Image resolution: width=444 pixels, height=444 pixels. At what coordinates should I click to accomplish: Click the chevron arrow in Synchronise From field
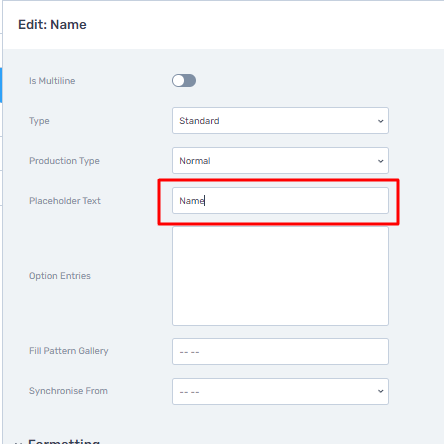coord(380,391)
